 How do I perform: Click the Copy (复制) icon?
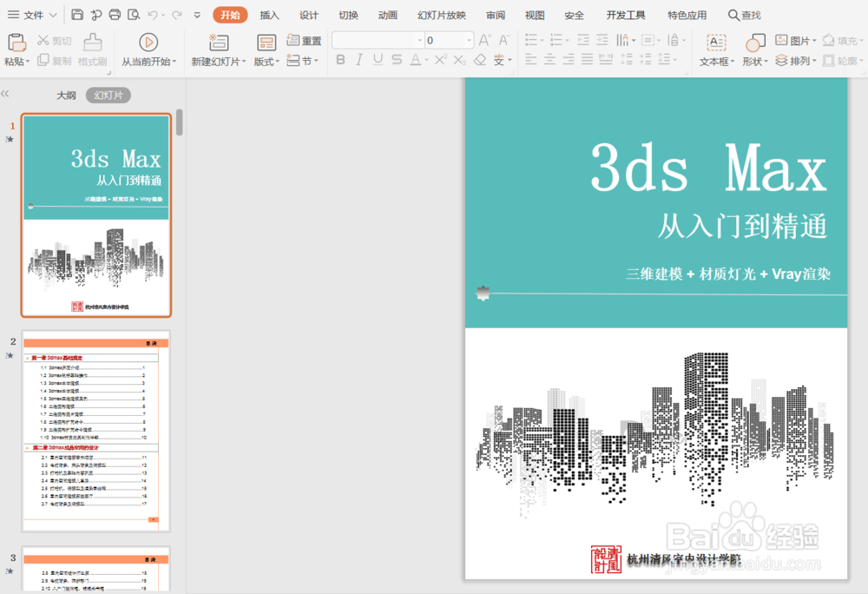pos(43,60)
